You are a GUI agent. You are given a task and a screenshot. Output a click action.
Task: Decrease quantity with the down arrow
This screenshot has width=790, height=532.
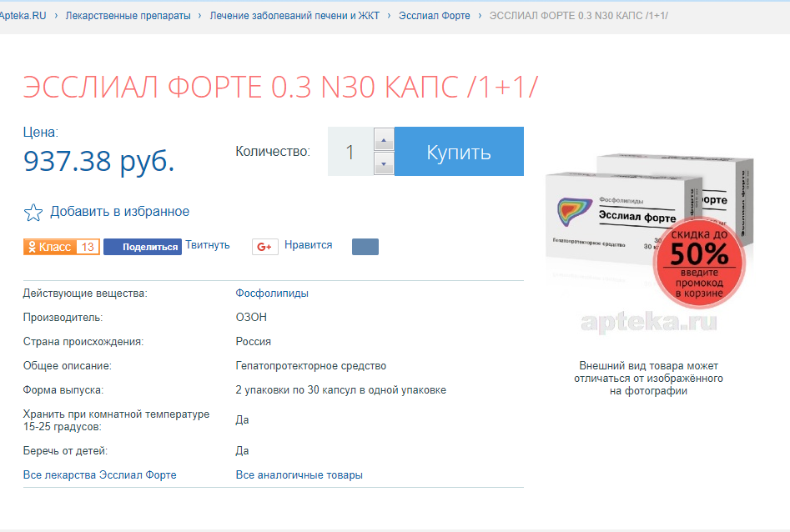pyautogui.click(x=384, y=164)
